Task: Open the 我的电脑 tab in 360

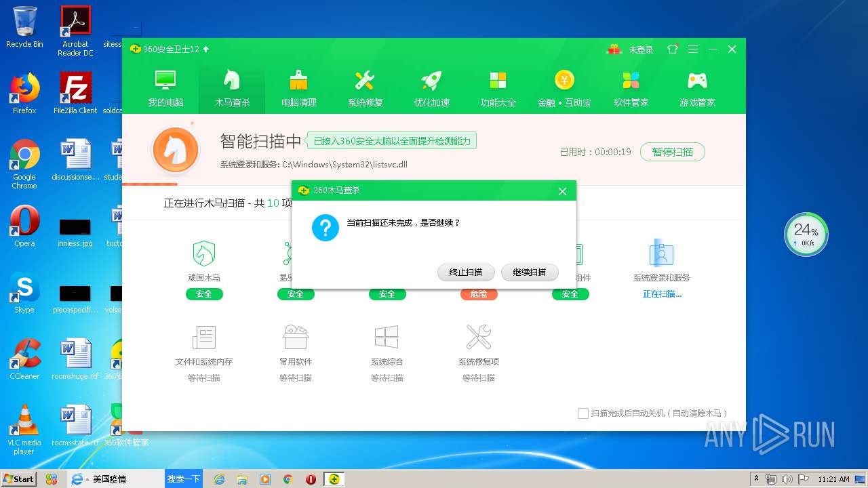Action: (x=165, y=89)
